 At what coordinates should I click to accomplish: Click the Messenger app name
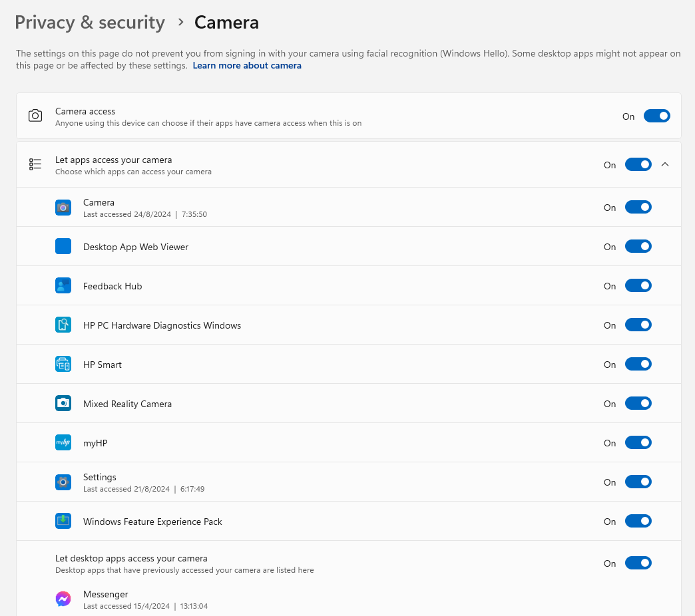[x=105, y=594]
